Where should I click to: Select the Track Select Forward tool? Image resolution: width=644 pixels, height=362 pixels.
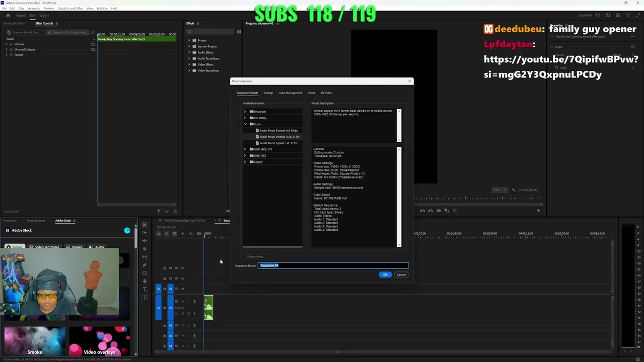coord(145,233)
